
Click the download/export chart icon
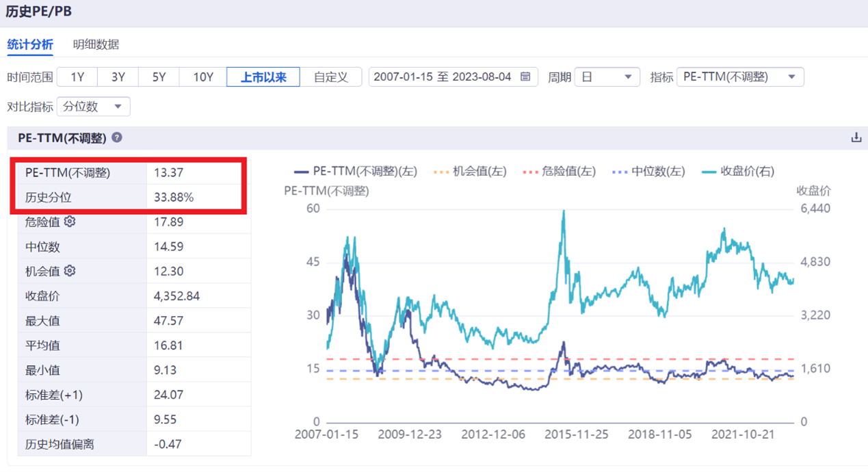point(856,137)
